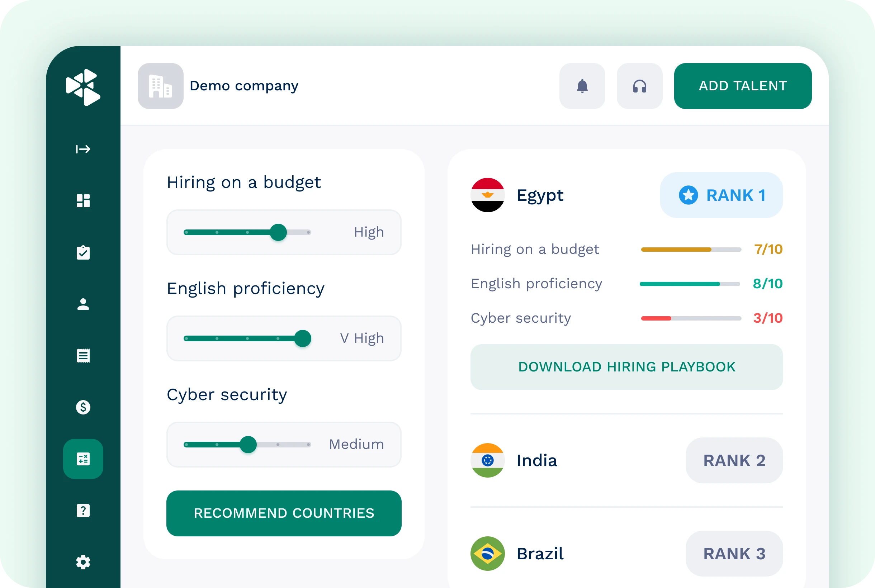
Task: Open payments via the dollar icon
Action: pyautogui.click(x=83, y=407)
